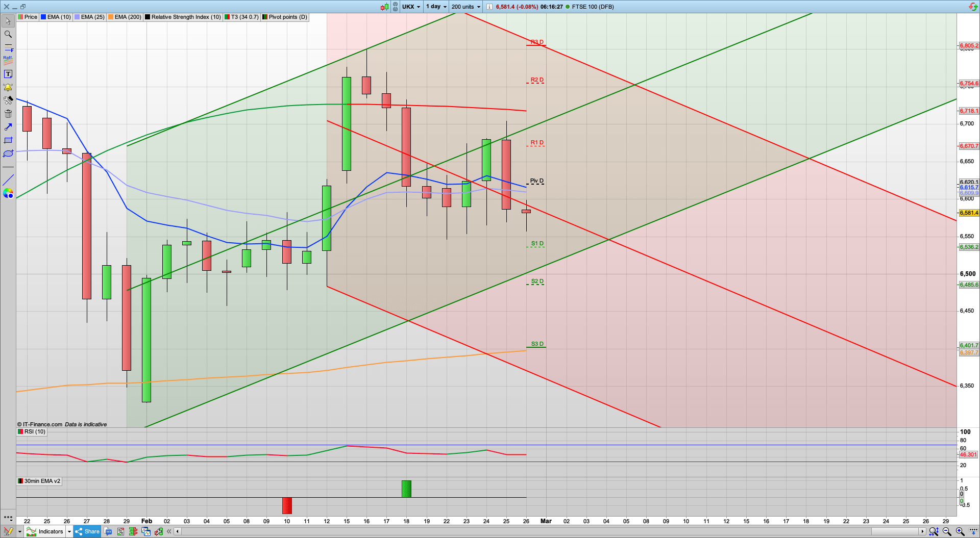Click the trash bin delete tool

(8, 114)
